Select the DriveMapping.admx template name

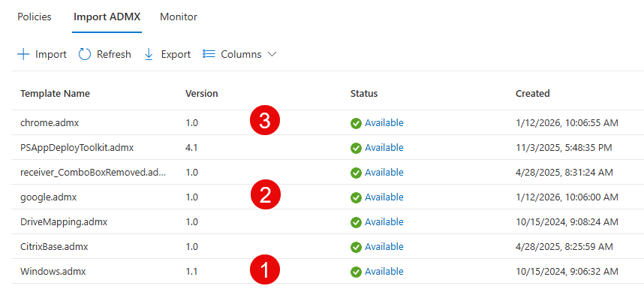click(x=64, y=222)
